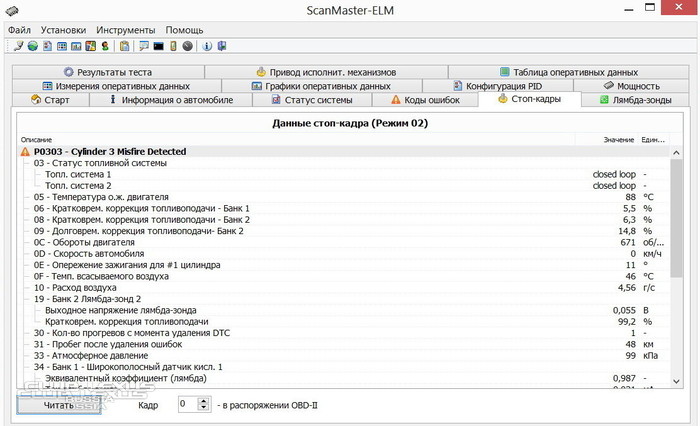Click the gray ball toolbar icon
The width and height of the screenshot is (700, 426).
(x=187, y=46)
